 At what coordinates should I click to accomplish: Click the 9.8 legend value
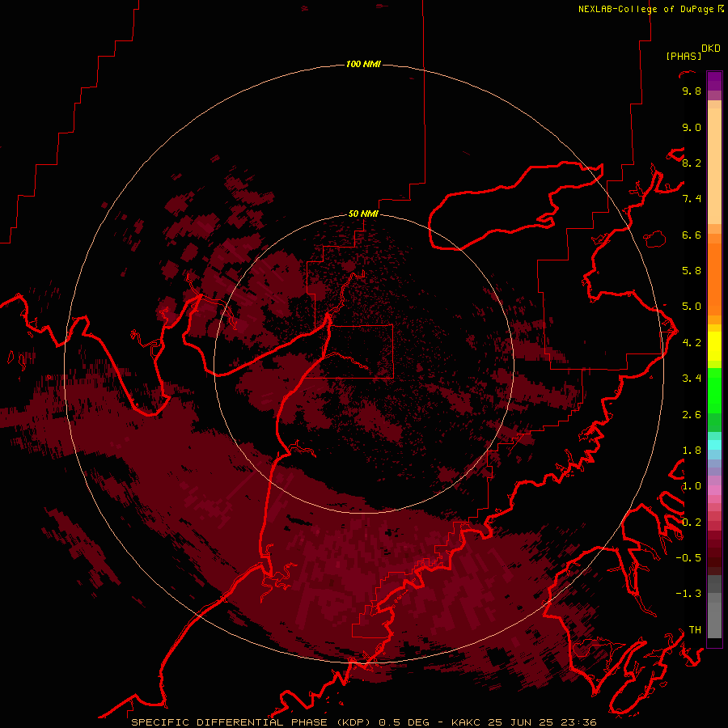click(692, 91)
